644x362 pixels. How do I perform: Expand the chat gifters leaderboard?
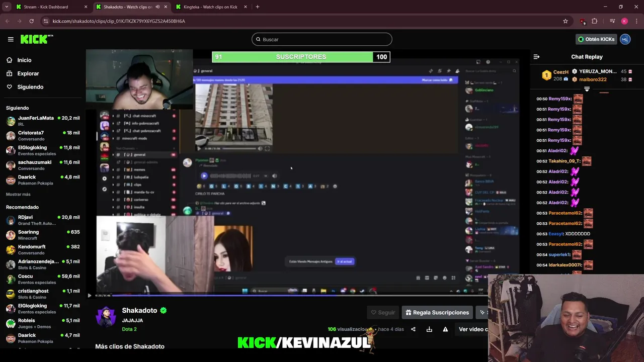587,89
